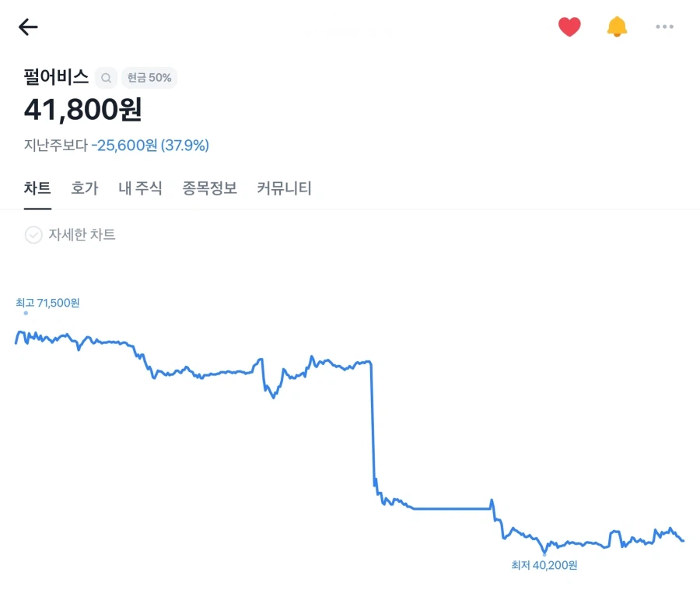Click the 지난주보다 -25,600원 change text
Viewport: 700px width, 590px height.
pyautogui.click(x=117, y=146)
